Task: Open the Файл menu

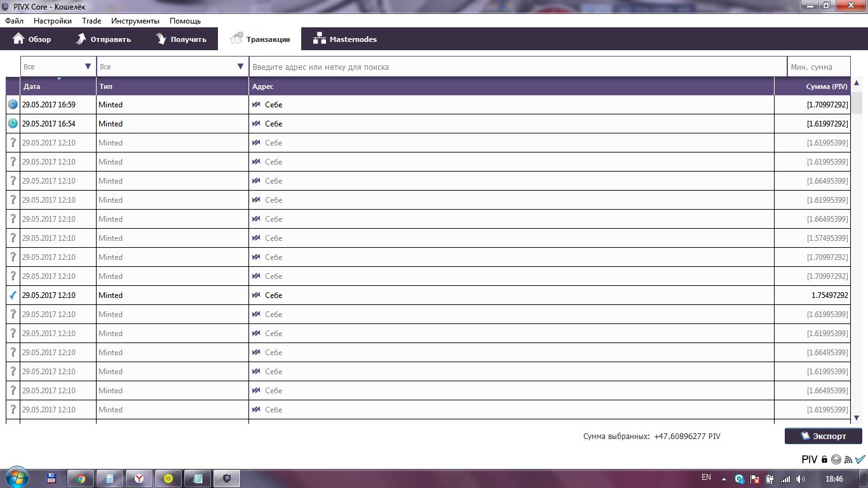Action: [14, 21]
